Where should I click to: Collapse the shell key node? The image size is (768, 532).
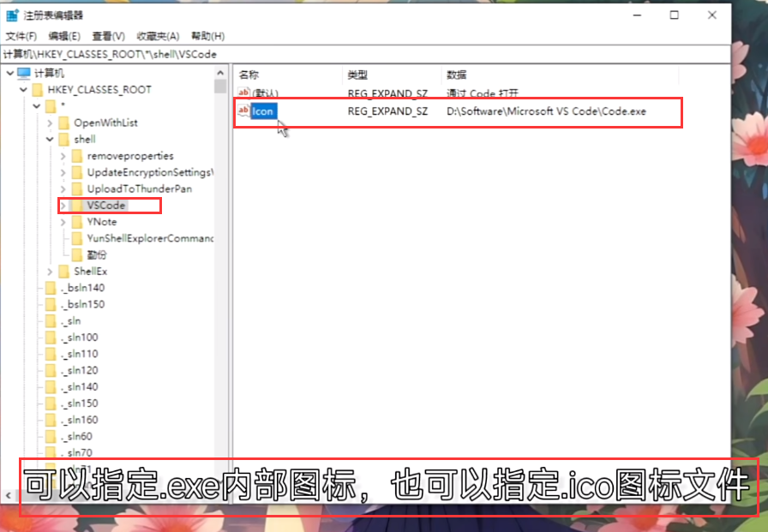click(50, 139)
